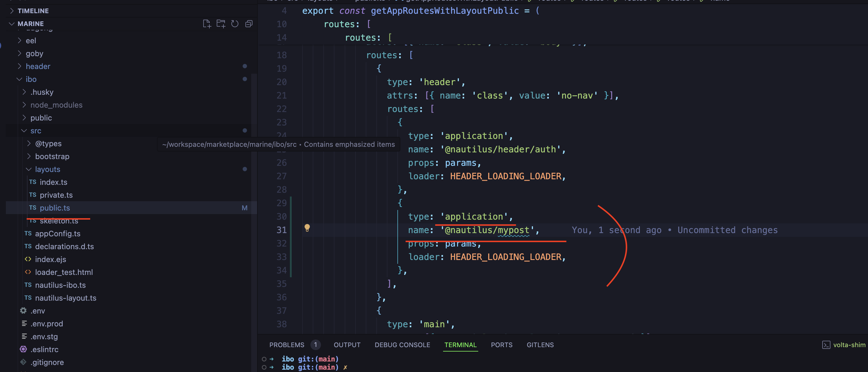
Task: Switch to the PROBLEMS tab
Action: [x=287, y=345]
